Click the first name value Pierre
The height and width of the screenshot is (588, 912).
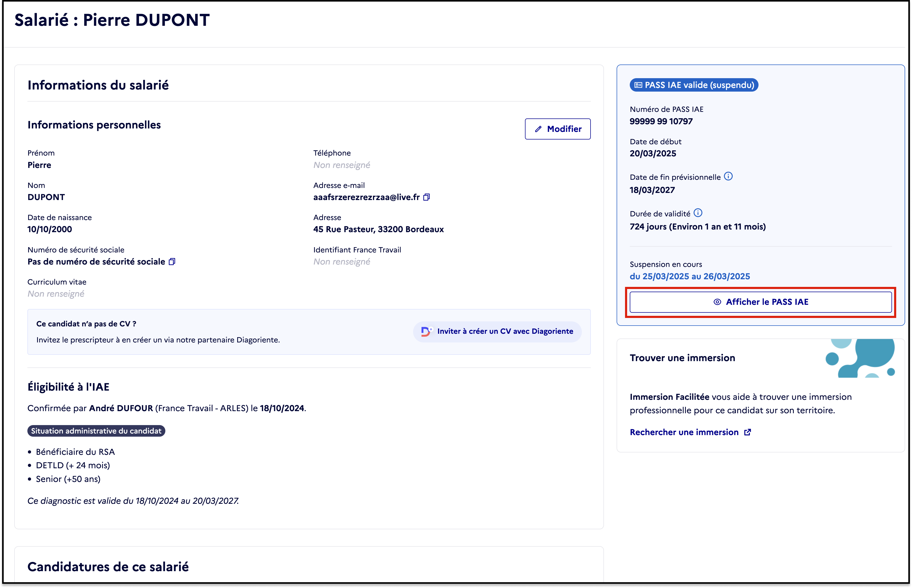[x=39, y=165]
